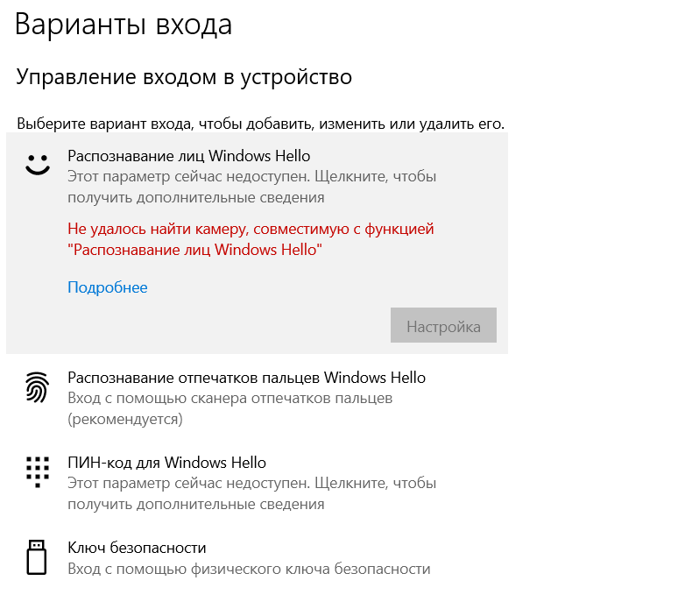Viewport: 692px width, 616px height.
Task: Select Ключ безопасности option
Action: pos(257,557)
